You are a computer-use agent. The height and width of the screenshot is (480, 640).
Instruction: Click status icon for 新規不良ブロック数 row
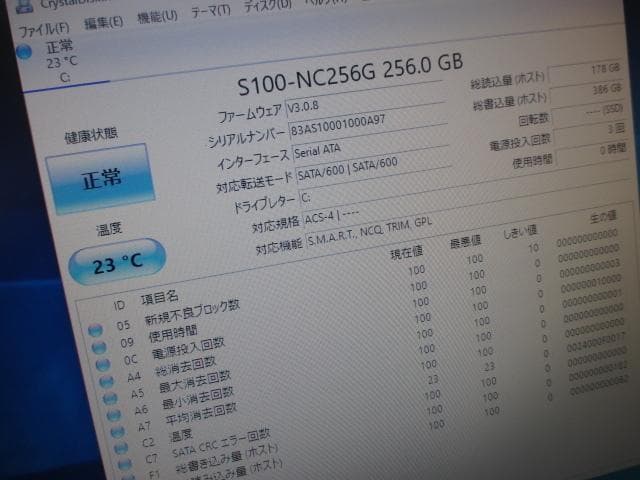coord(96,330)
